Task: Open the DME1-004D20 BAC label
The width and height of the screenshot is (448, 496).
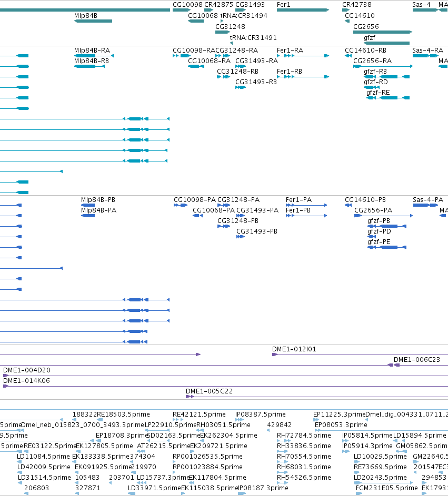Action: click(x=27, y=370)
